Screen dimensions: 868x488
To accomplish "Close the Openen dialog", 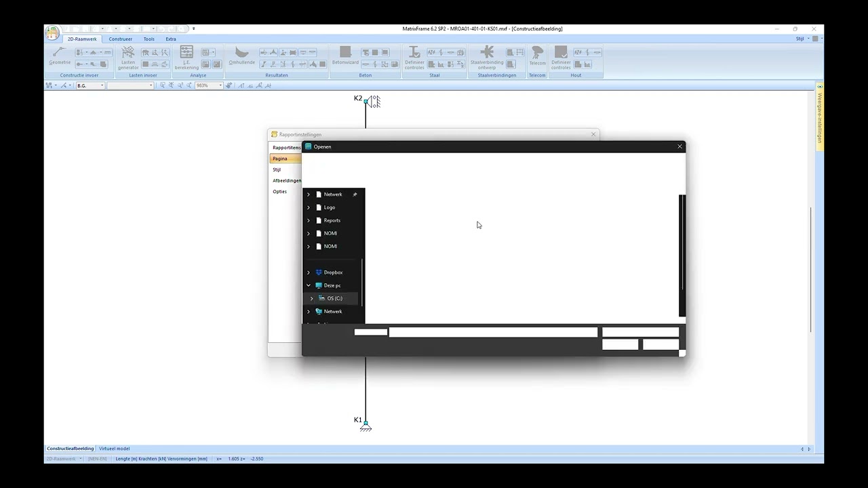I will click(x=679, y=146).
